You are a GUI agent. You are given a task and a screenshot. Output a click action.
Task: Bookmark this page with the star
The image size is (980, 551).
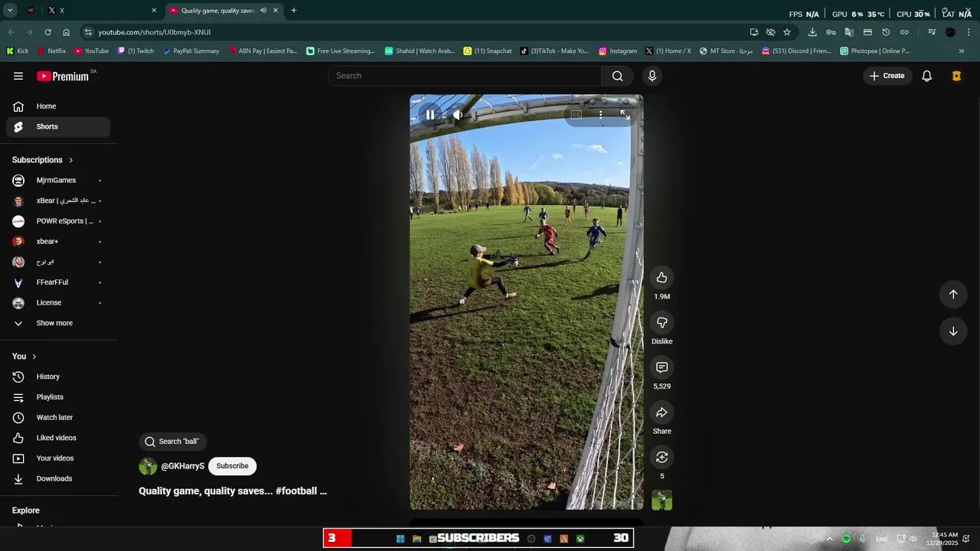(786, 32)
